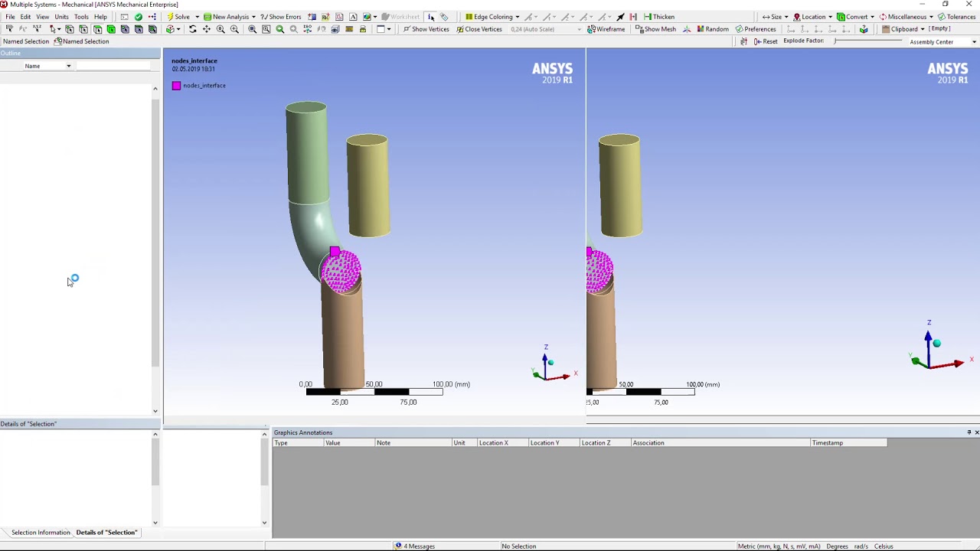Click the Reset explode view icon
This screenshot has height=551, width=980.
click(757, 41)
